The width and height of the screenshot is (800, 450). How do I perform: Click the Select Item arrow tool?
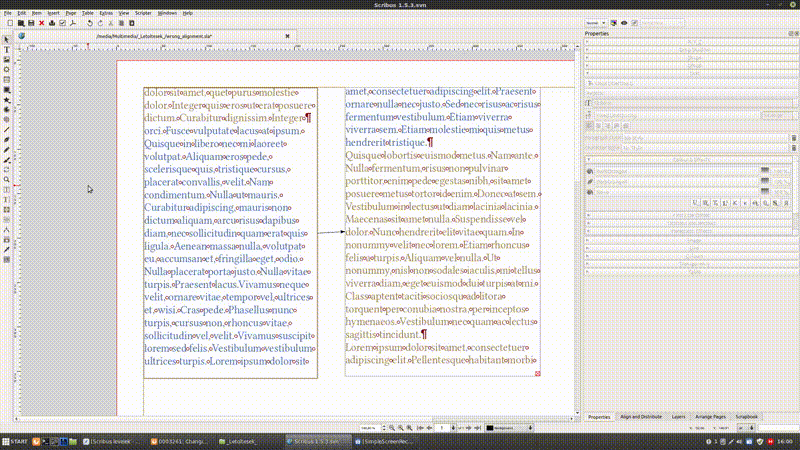pyautogui.click(x=7, y=39)
